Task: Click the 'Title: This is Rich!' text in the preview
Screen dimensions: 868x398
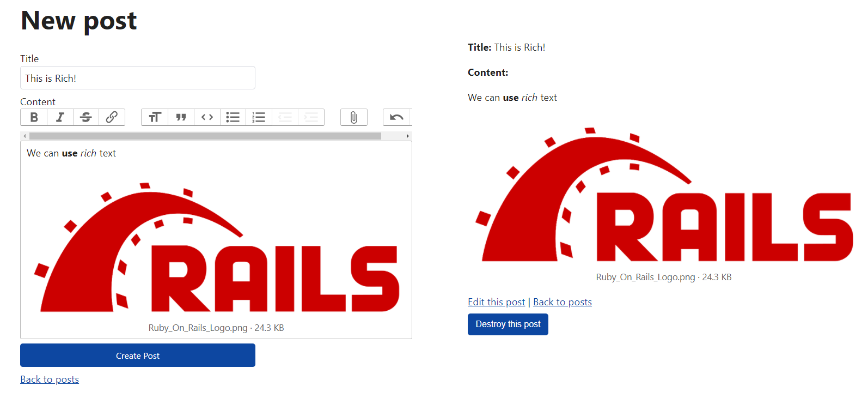Action: (506, 47)
